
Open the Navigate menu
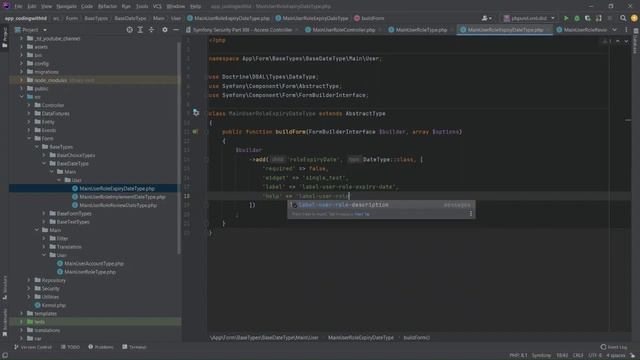[x=66, y=6]
